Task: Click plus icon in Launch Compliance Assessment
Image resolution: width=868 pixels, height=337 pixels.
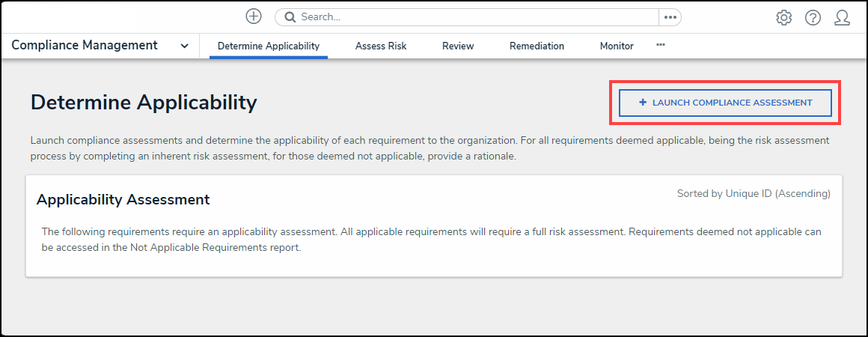Action: [643, 103]
